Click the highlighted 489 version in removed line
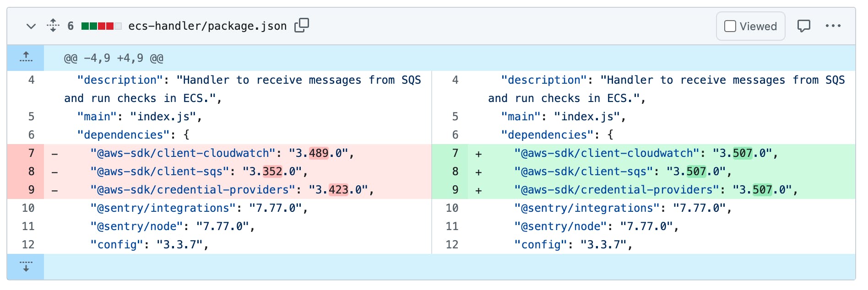The width and height of the screenshot is (868, 290). pos(319,153)
